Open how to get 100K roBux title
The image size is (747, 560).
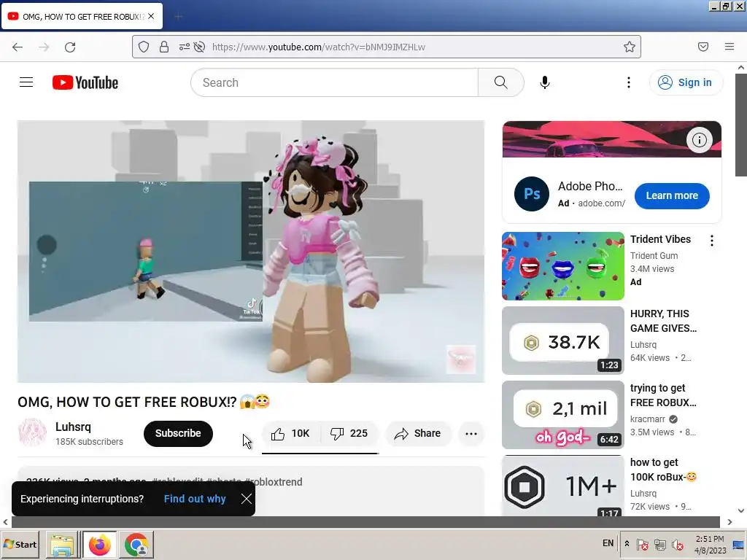tap(663, 470)
